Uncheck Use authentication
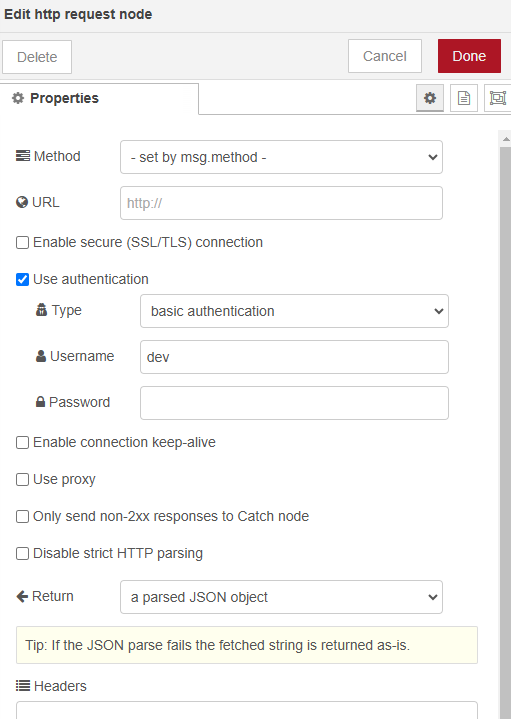Image resolution: width=511 pixels, height=719 pixels. (x=22, y=279)
